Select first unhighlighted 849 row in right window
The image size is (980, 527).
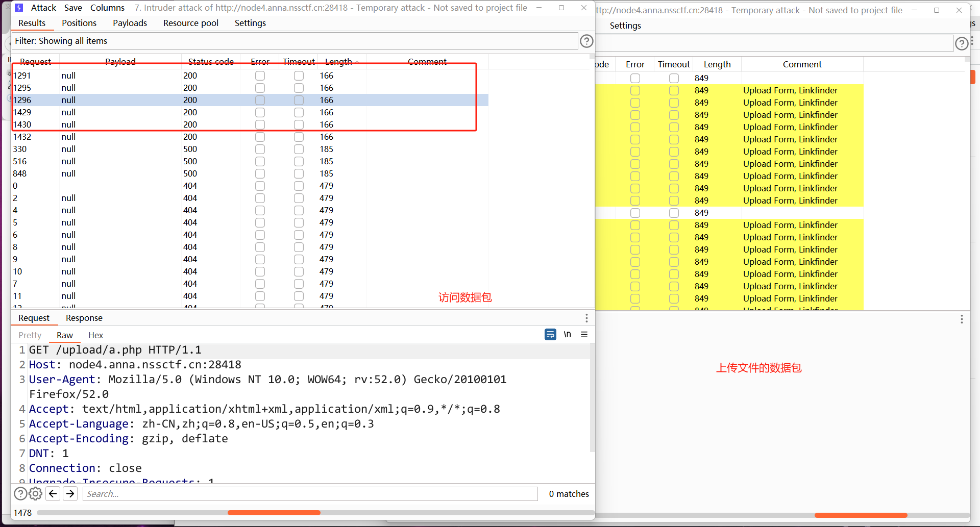729,78
